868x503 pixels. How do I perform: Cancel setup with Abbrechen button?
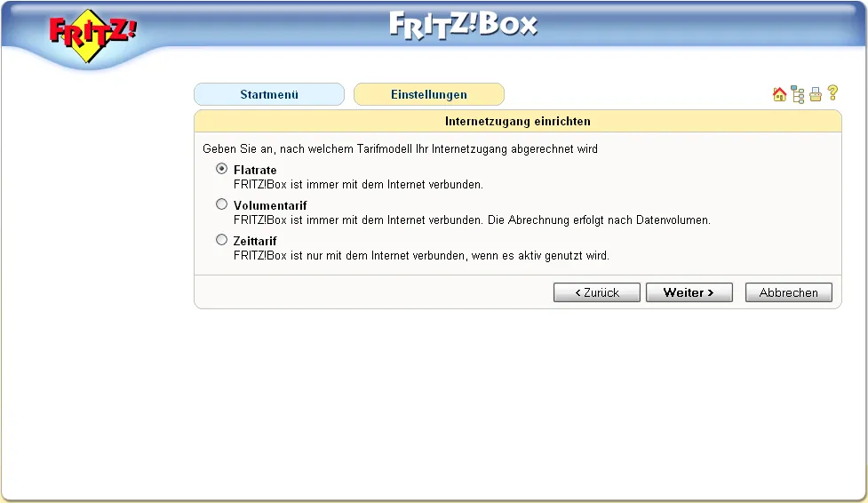[x=788, y=292]
